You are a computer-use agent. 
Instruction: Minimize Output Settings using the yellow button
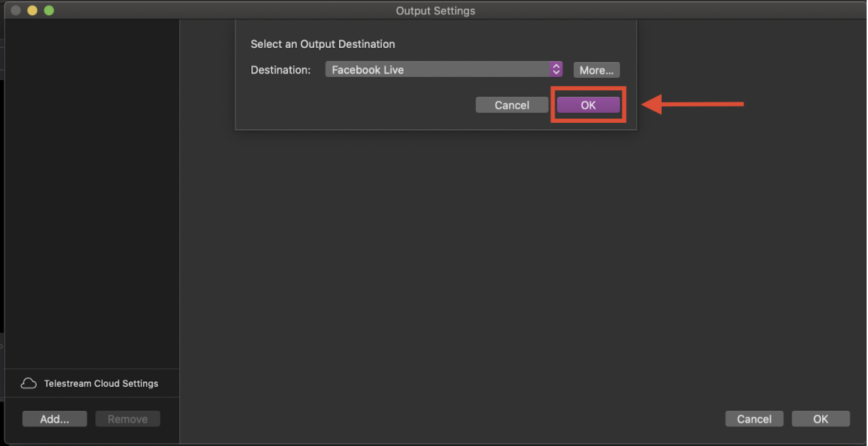[x=32, y=10]
